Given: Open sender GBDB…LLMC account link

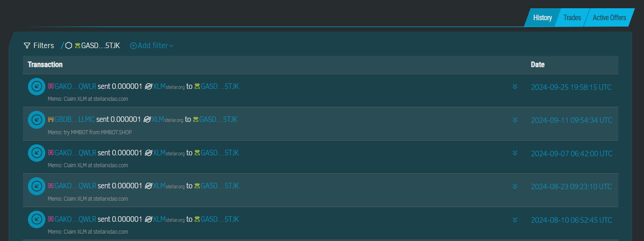Looking at the screenshot, I should pyautogui.click(x=74, y=120).
